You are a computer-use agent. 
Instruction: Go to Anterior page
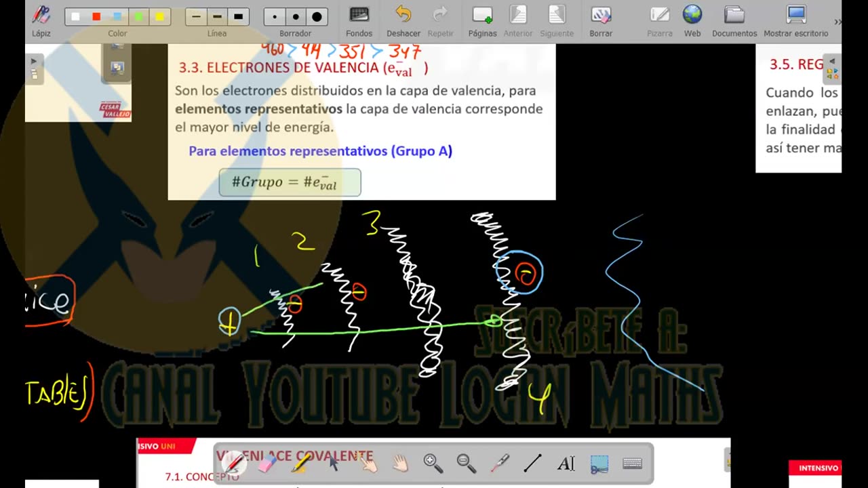[x=518, y=20]
